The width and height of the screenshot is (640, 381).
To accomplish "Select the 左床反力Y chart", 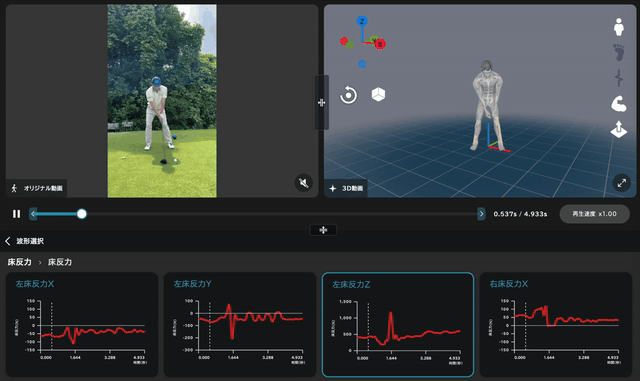I will click(x=240, y=325).
